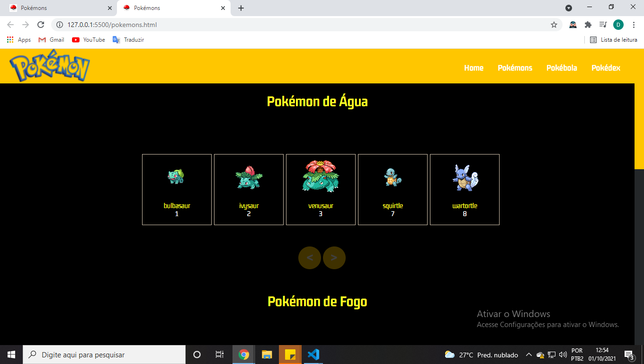Screen dimensions: 644x364
Task: Go to the Pokébola page
Action: 562,68
